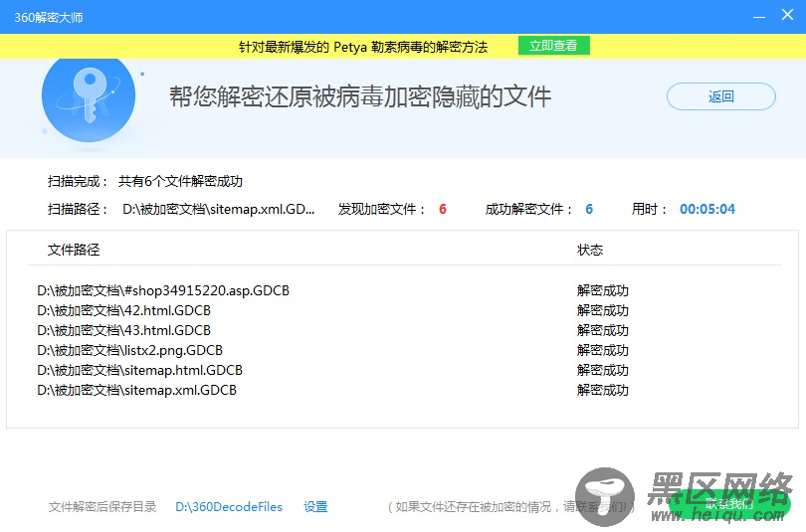Click the red encrypted files count 6

coord(443,209)
